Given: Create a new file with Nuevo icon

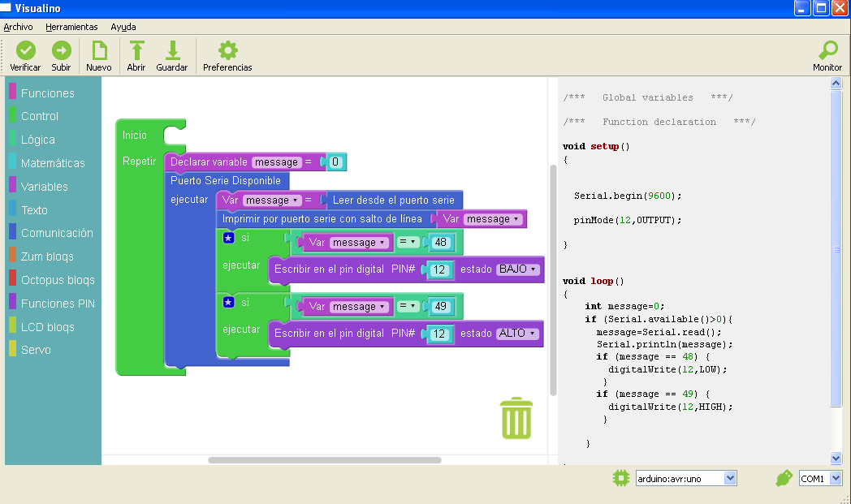Looking at the screenshot, I should (99, 50).
